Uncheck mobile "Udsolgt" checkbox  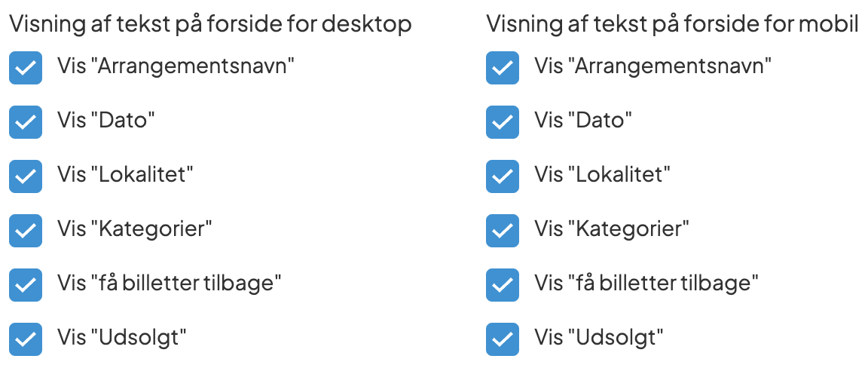pyautogui.click(x=503, y=339)
